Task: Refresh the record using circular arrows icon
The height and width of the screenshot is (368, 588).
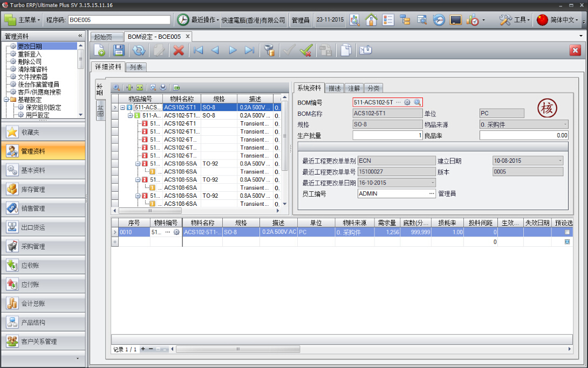Action: click(139, 50)
